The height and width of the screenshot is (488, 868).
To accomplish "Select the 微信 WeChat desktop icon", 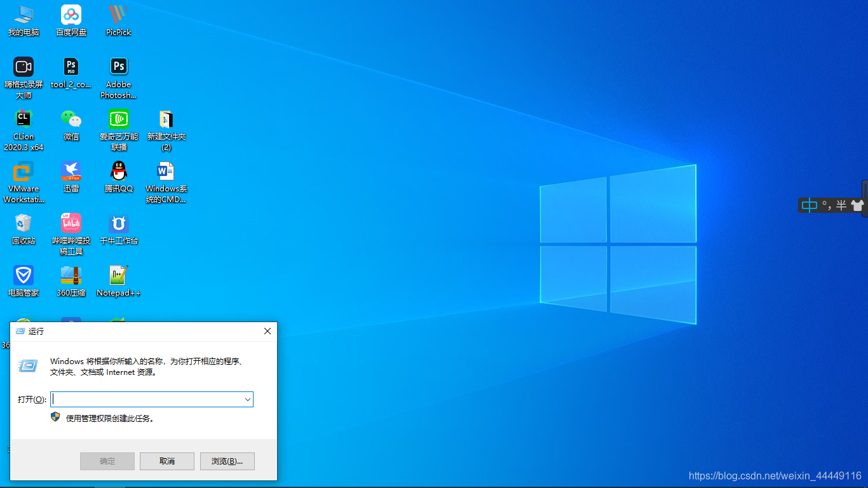I will [71, 125].
